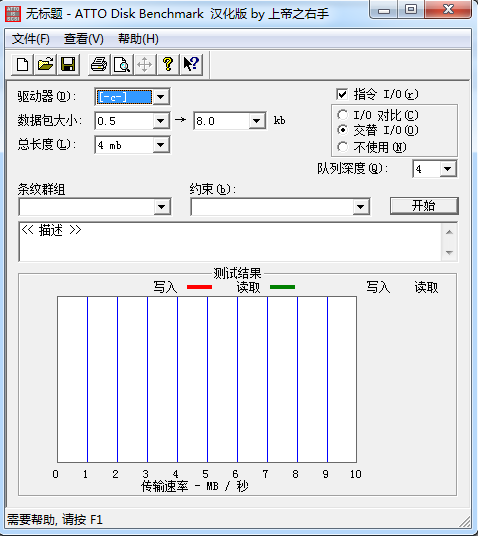Click the 开始 start button
Screen dimensions: 478x536
point(424,206)
